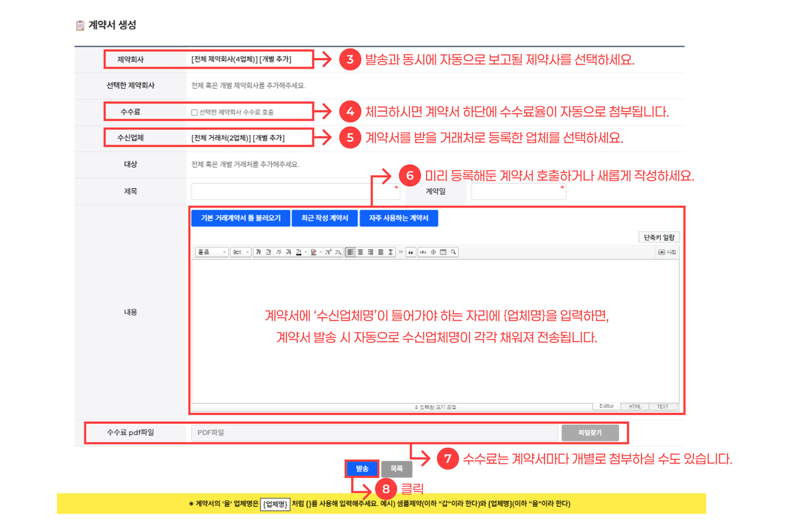
Task: Switch to the TEXT mode tab
Action: coord(663,406)
